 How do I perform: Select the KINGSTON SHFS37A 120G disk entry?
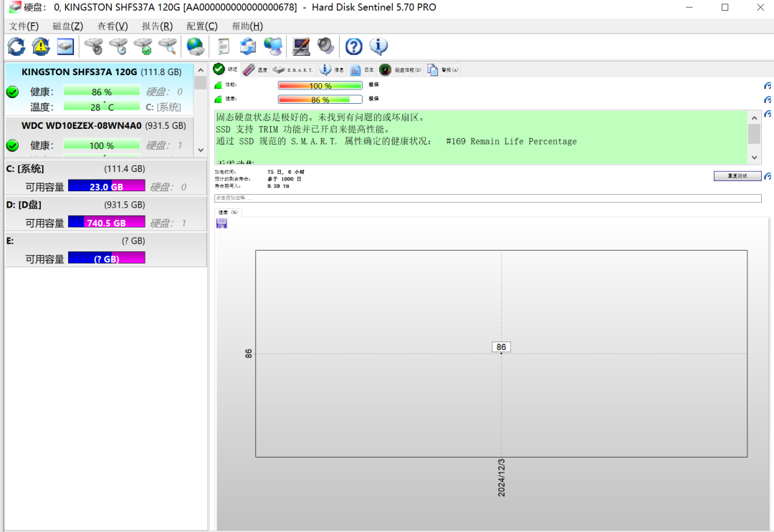coord(99,90)
